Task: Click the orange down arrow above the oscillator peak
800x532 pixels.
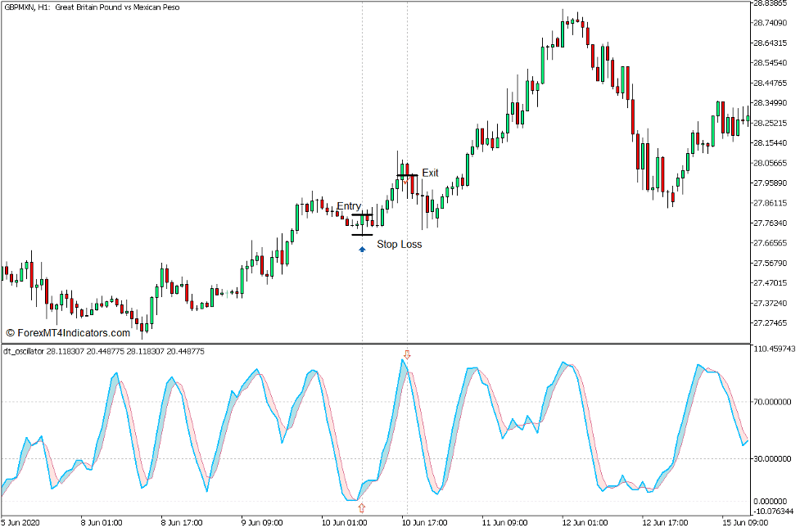Action: pos(407,354)
